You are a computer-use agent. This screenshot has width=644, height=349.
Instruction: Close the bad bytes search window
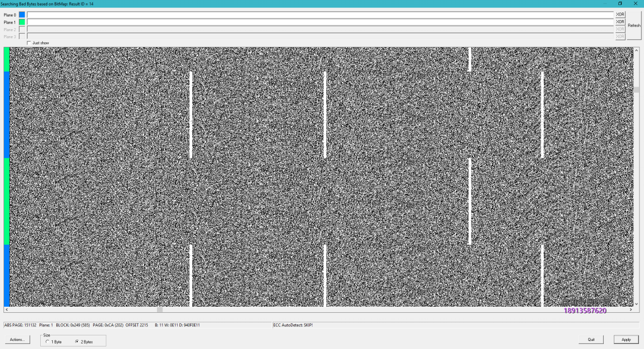point(635,4)
